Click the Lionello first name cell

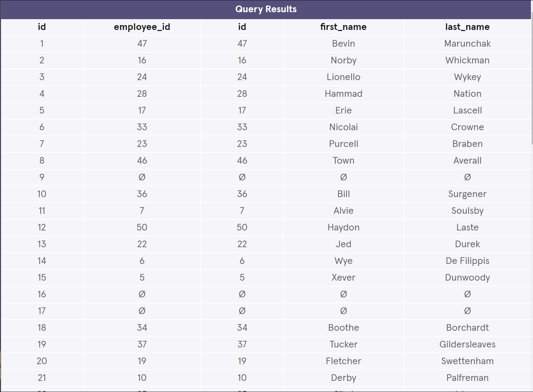[x=344, y=77]
